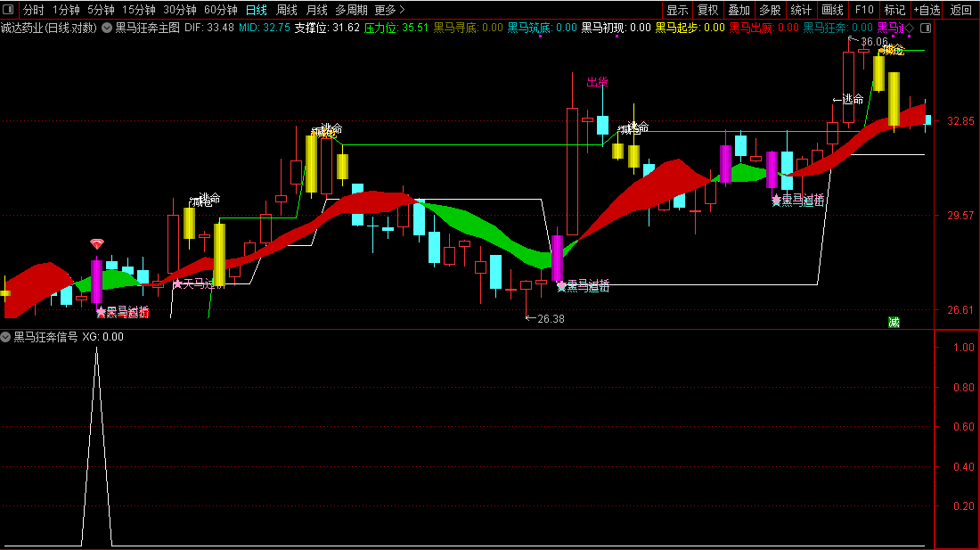Select the 15分钟 period tab

139,10
